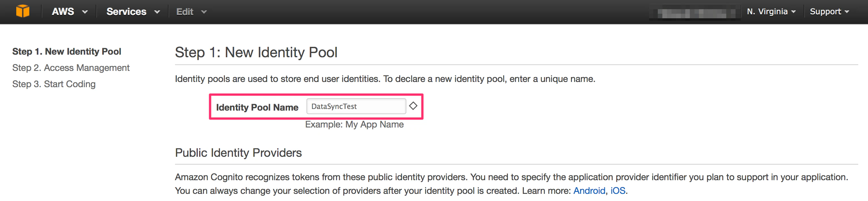This screenshot has width=868, height=201.
Task: Click the Identity Pool Name label
Action: coord(257,107)
